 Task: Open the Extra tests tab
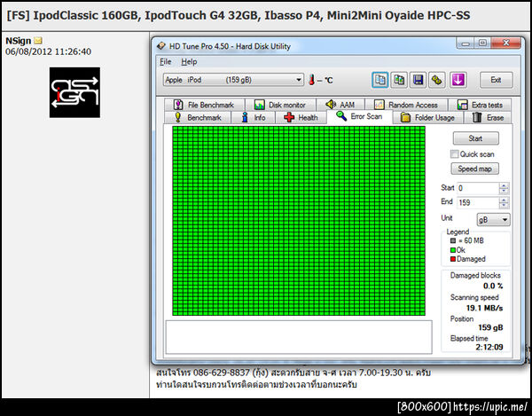[x=480, y=105]
